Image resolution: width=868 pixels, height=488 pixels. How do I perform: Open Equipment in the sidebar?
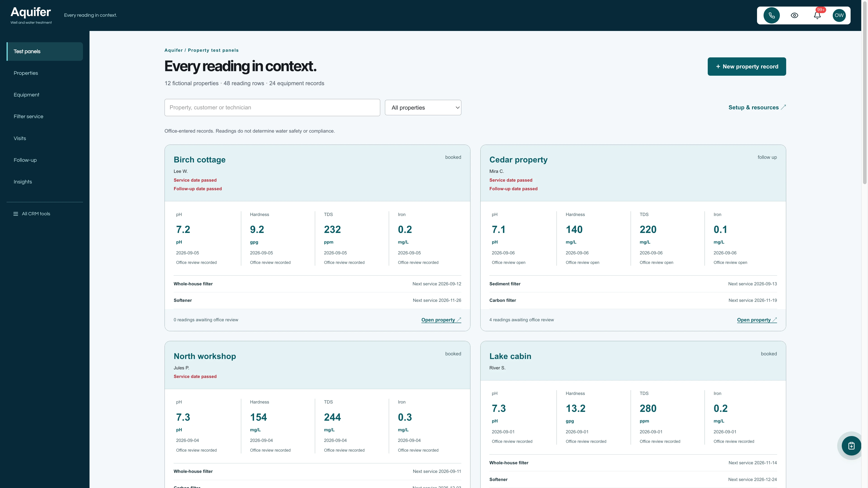tap(45, 95)
